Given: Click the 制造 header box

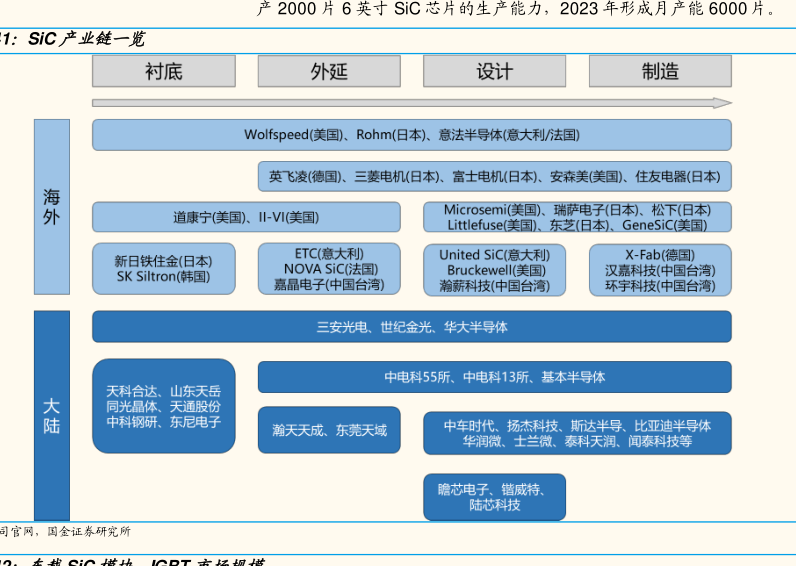Looking at the screenshot, I should [660, 72].
